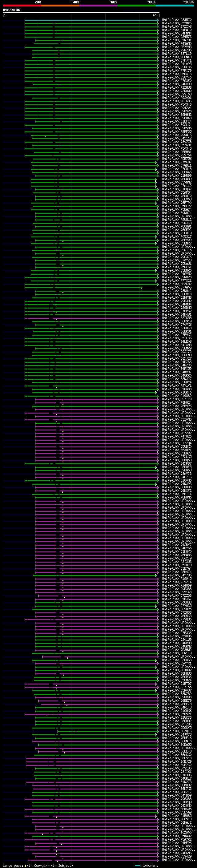Click hit label UniRef100_O24573
197x868 pixels.
177,37
